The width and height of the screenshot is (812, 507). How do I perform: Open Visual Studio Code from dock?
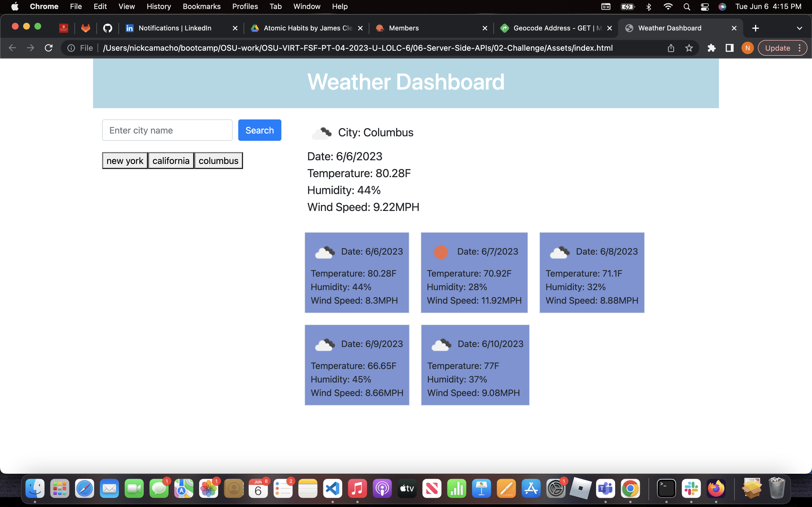(x=332, y=489)
